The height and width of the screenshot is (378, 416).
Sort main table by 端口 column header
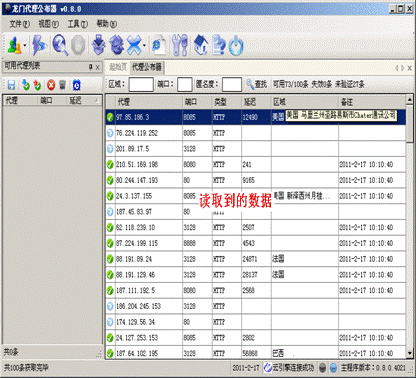tap(198, 102)
